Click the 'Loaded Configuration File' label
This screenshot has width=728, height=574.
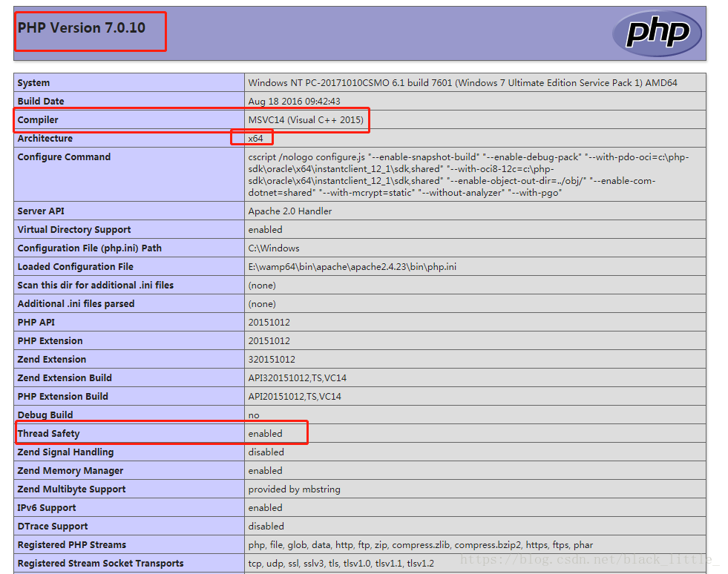75,267
